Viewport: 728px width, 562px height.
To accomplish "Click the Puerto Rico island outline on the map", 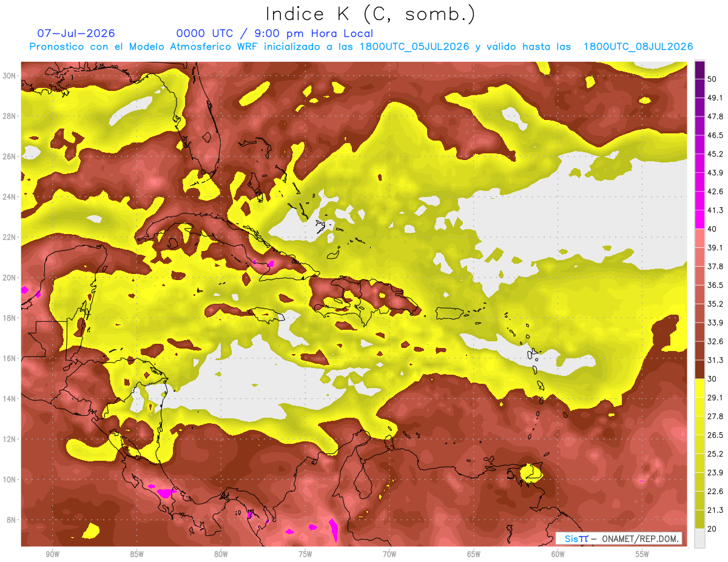I will [x=451, y=312].
